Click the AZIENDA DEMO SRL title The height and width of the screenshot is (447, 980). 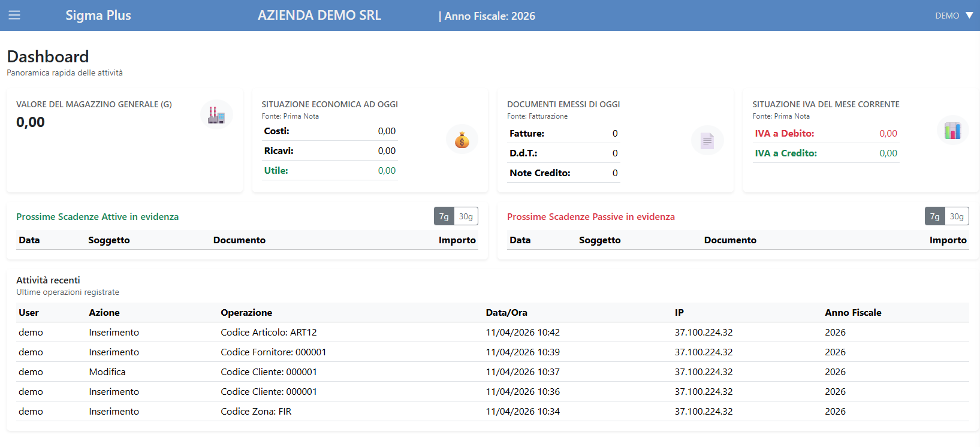(x=319, y=16)
